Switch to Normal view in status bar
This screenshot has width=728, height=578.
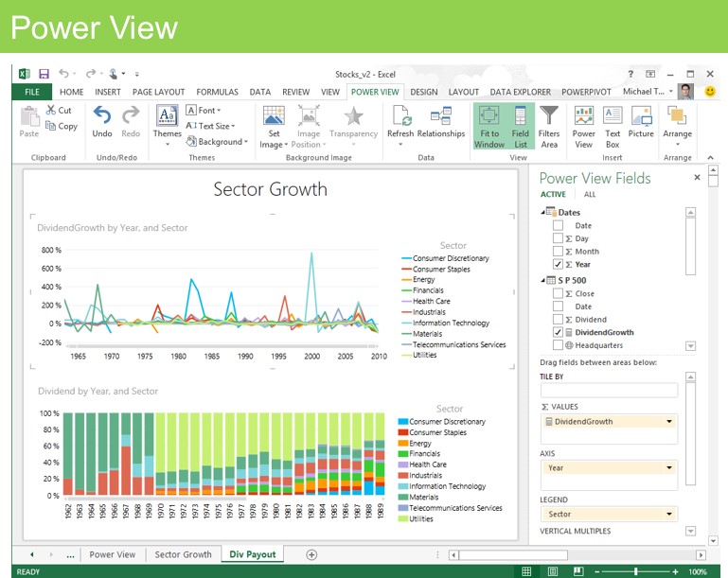(526, 571)
